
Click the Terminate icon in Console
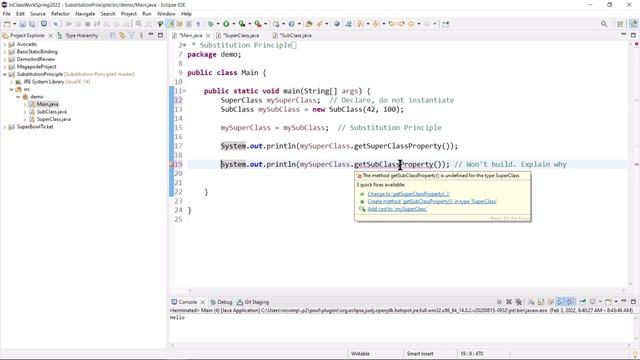pyautogui.click(x=499, y=302)
